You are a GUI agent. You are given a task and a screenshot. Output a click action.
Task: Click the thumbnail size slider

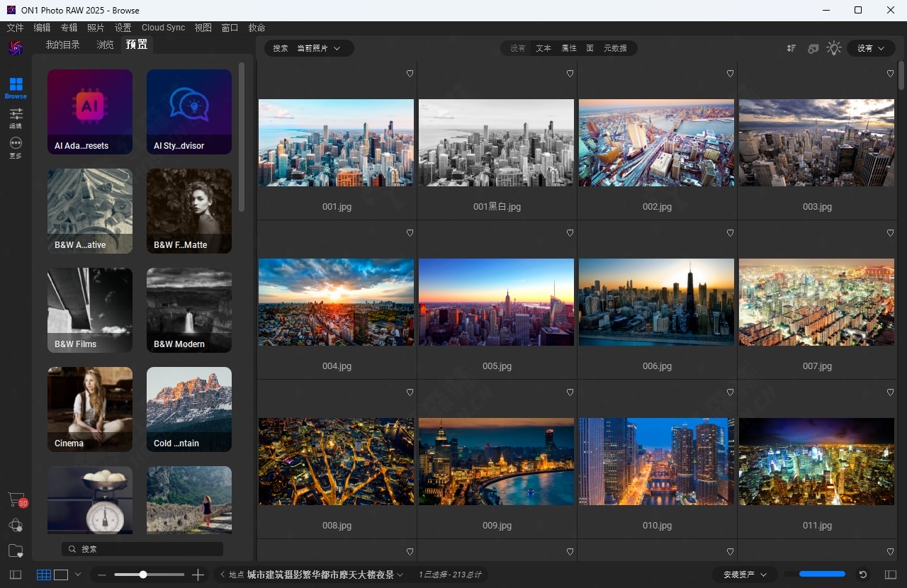coord(150,575)
